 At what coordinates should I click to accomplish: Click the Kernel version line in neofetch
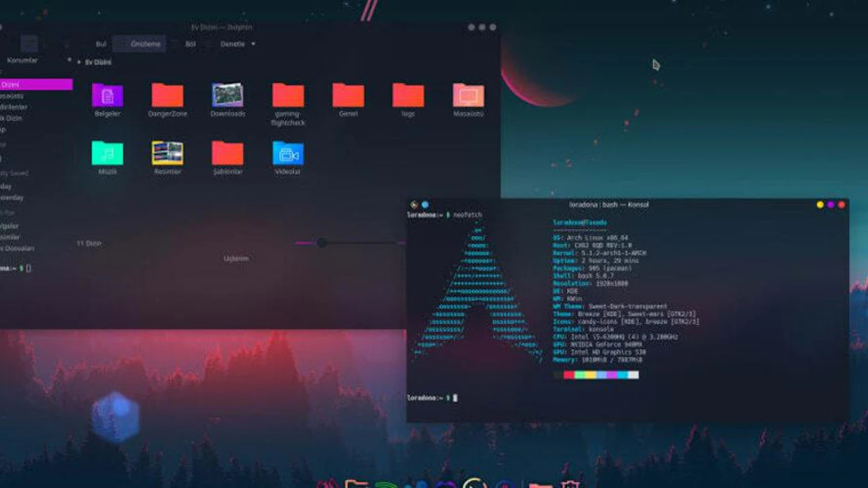599,253
